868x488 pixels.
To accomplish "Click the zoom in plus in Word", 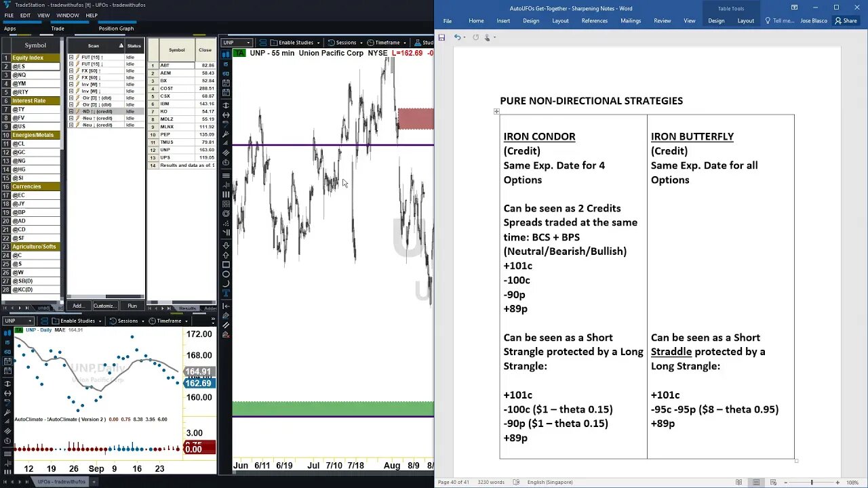I will click(x=837, y=482).
